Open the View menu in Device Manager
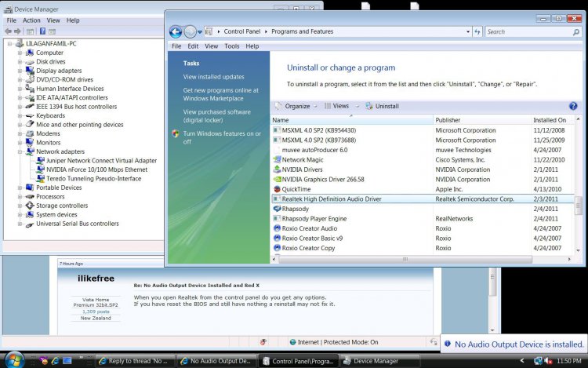Image resolution: width=588 pixels, height=368 pixels. coord(53,20)
